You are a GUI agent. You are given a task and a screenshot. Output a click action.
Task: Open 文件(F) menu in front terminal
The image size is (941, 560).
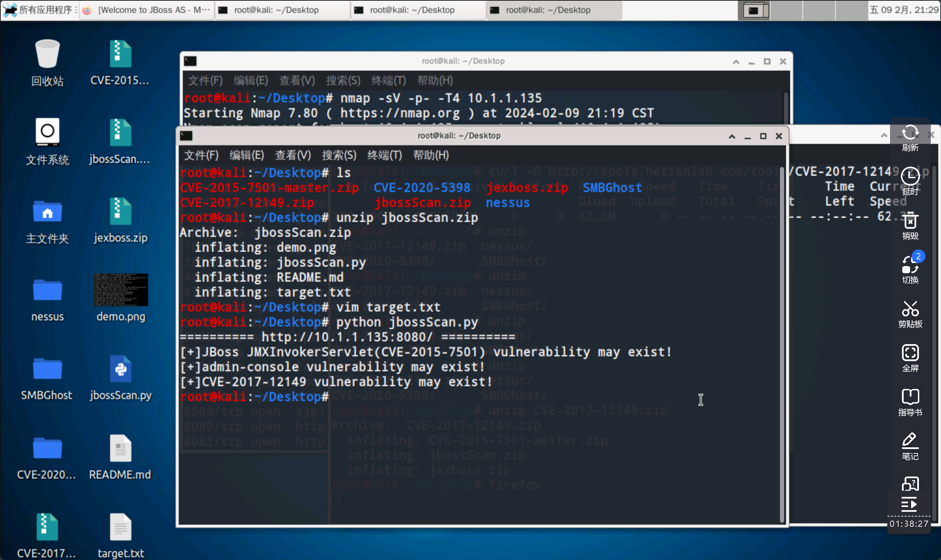[201, 155]
